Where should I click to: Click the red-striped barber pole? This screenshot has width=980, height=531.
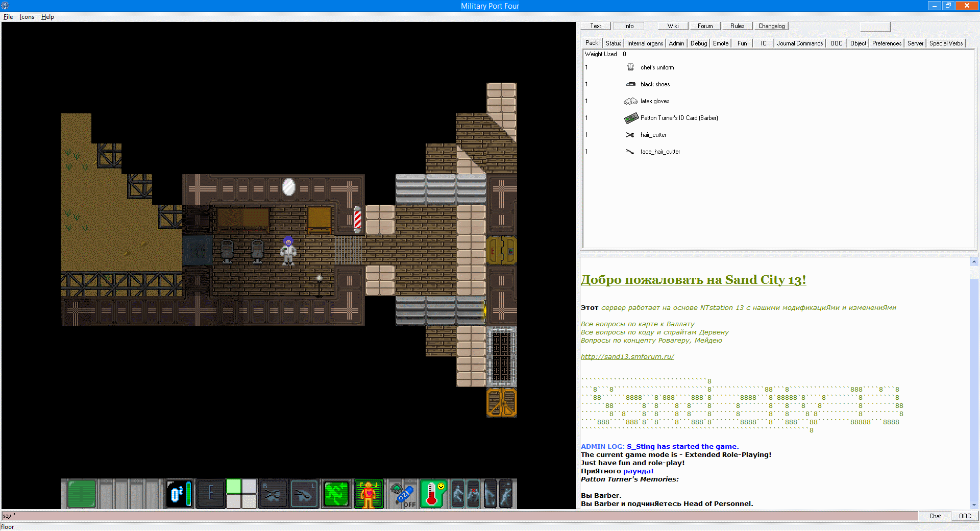click(x=357, y=220)
